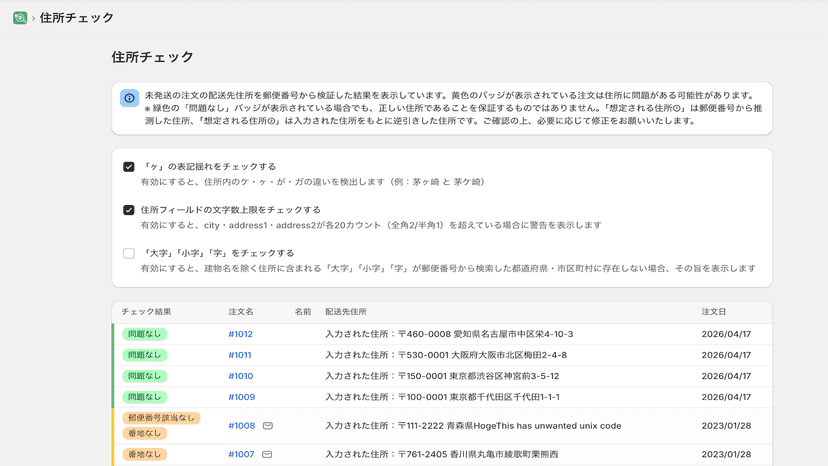
Task: Click the 郵便番号該当なし badge in row #1008
Action: pos(161,418)
